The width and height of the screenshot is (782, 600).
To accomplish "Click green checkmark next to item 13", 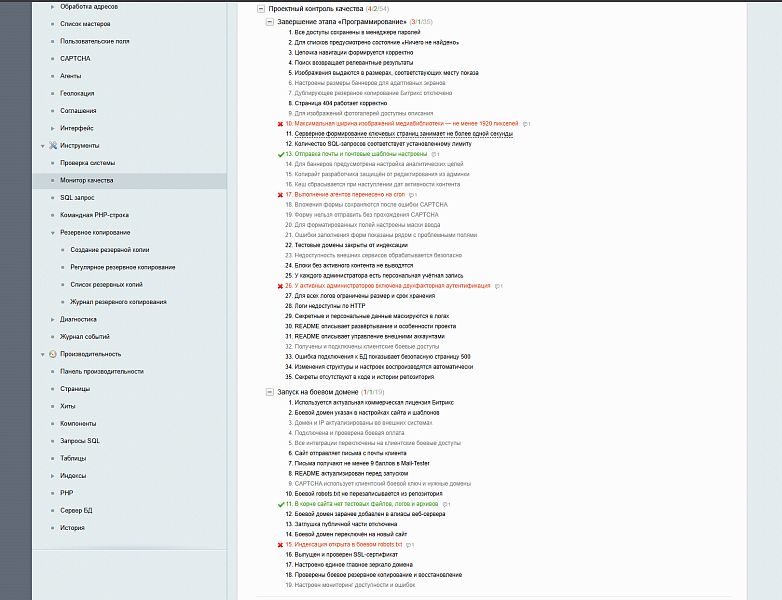I will 281,154.
